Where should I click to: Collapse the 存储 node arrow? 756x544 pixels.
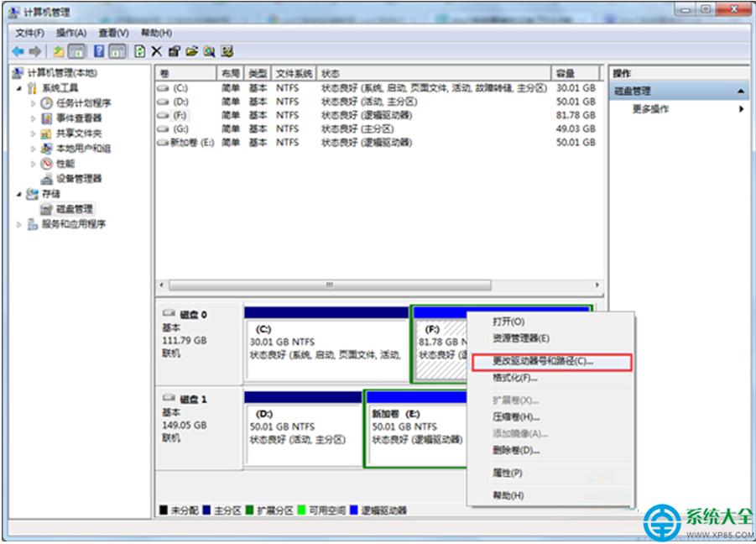18,195
